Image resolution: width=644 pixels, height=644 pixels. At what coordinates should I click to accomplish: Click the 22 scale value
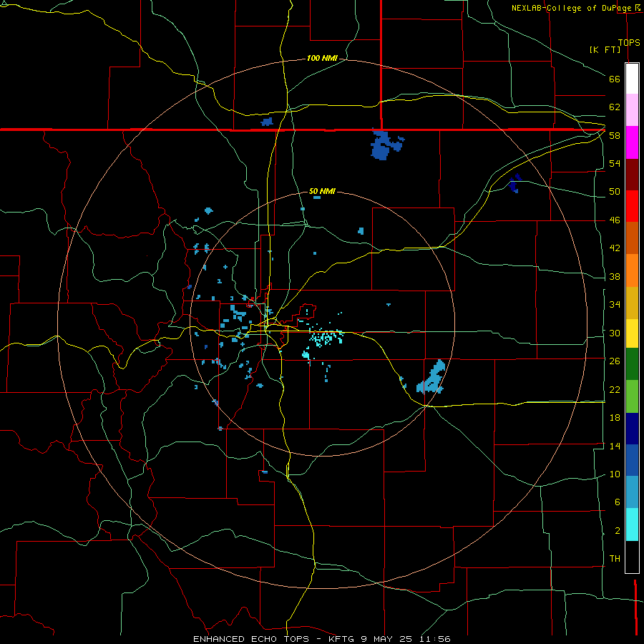tap(615, 389)
